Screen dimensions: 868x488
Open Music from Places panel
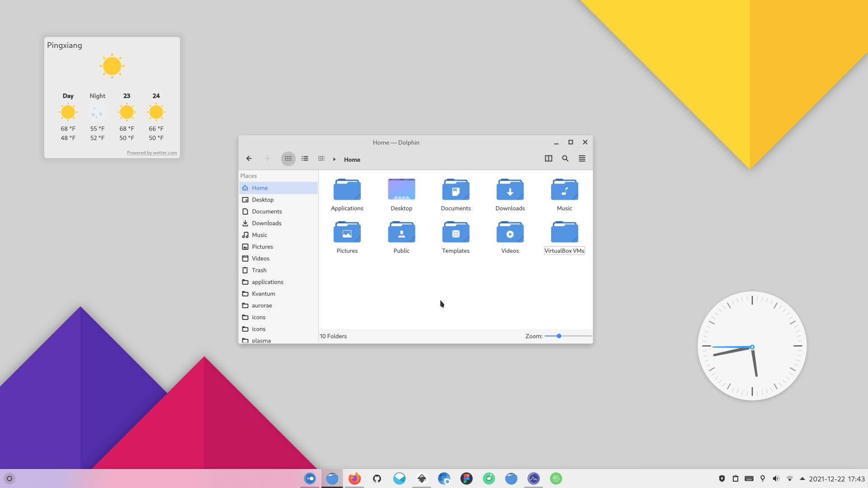pos(278,235)
